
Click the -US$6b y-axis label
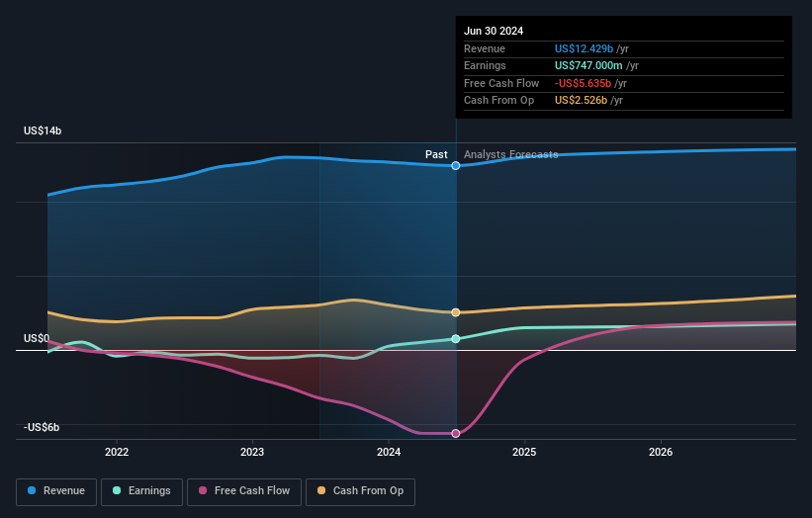42,427
